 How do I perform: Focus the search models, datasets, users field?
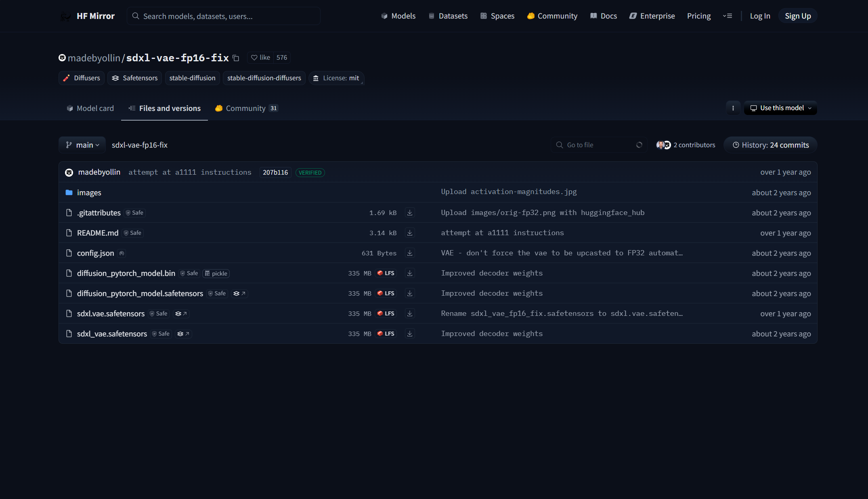click(x=224, y=16)
